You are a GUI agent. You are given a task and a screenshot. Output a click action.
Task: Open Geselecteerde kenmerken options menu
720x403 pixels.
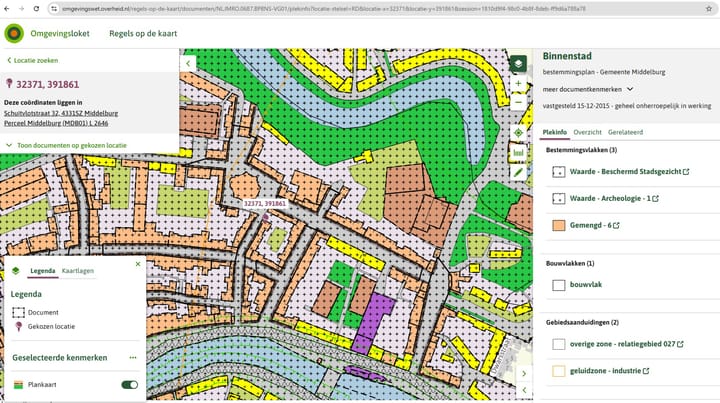point(132,357)
